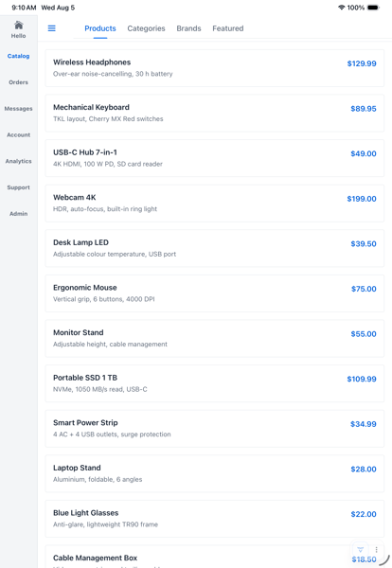392x568 pixels.
Task: Open the Account section
Action: click(19, 134)
